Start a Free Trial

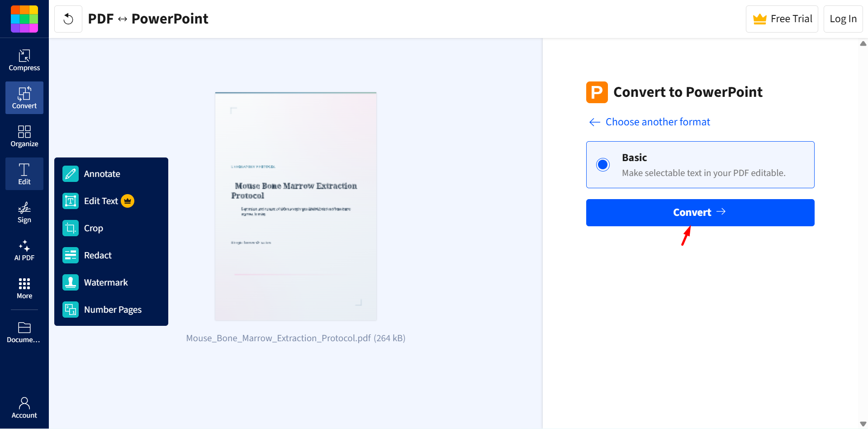tap(782, 19)
